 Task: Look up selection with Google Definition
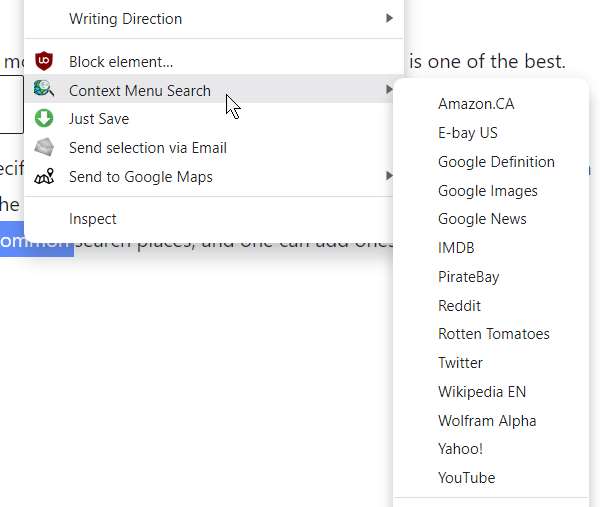click(x=496, y=162)
